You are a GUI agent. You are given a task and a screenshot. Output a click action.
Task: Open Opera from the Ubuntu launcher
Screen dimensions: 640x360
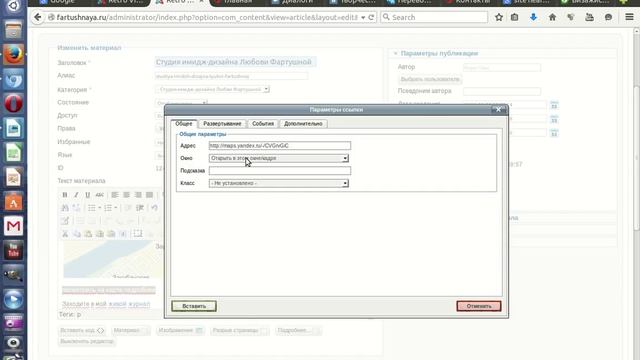[13, 103]
